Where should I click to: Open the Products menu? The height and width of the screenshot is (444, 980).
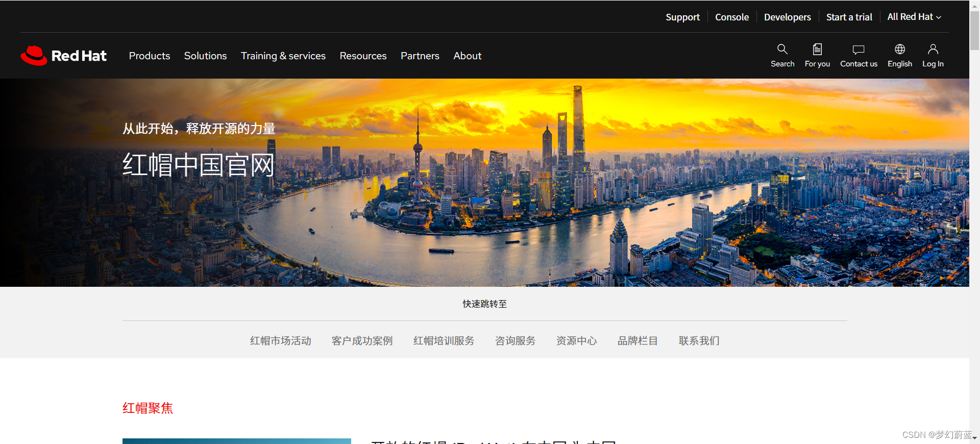(150, 56)
